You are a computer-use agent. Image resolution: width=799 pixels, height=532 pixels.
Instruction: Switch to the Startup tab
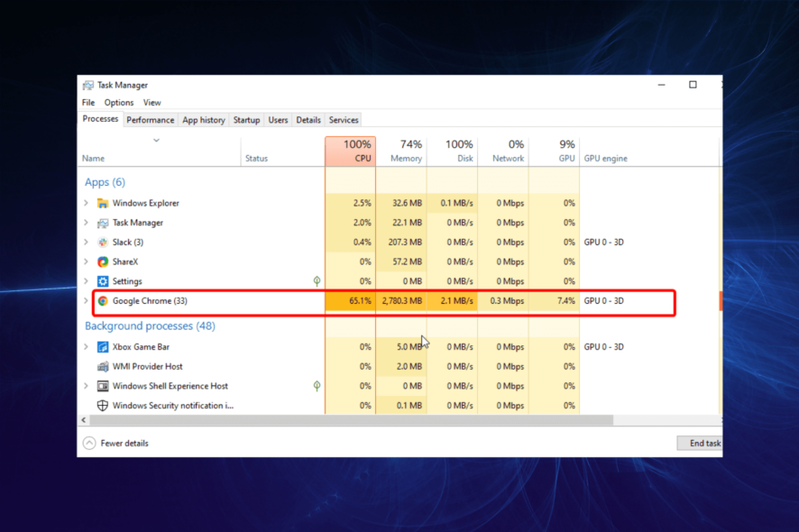click(x=246, y=120)
